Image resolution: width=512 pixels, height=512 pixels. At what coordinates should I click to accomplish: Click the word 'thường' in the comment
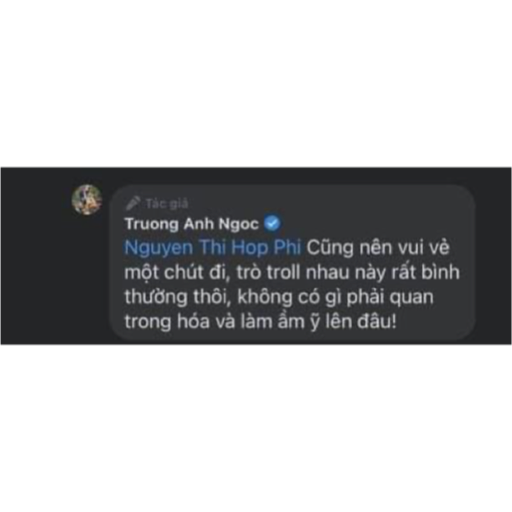pyautogui.click(x=156, y=297)
